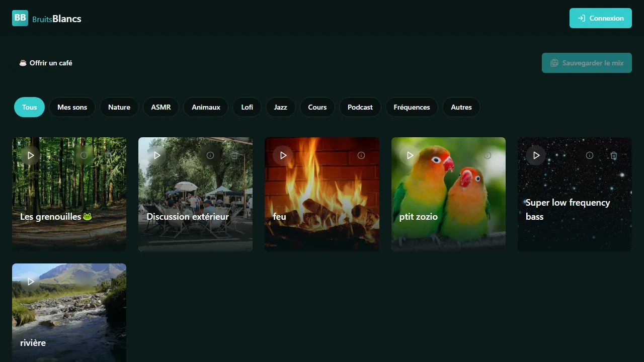The width and height of the screenshot is (644, 362).
Task: Click the Connexion login button
Action: (x=600, y=18)
